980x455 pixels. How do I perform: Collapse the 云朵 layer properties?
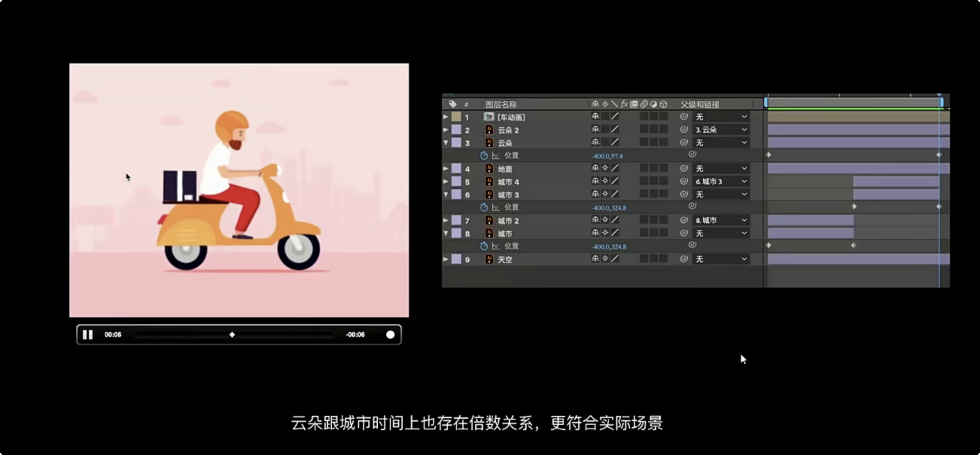click(x=446, y=143)
